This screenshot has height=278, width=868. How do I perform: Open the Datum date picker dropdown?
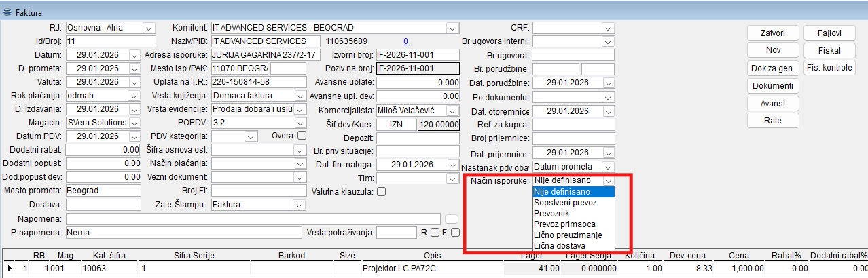click(133, 55)
